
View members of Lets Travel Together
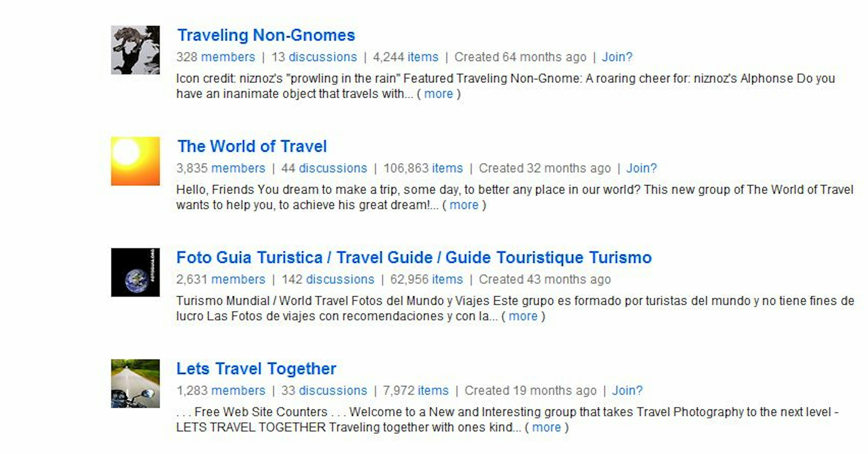tap(238, 391)
